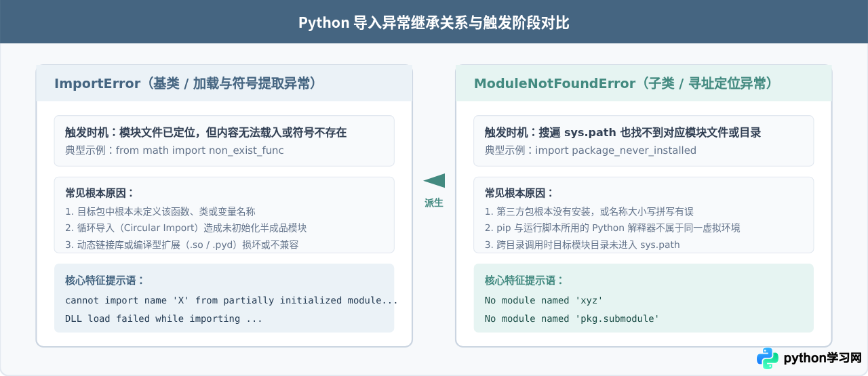Click the title "Python 导入异常继承关系与触发阶段对比"

pos(434,22)
